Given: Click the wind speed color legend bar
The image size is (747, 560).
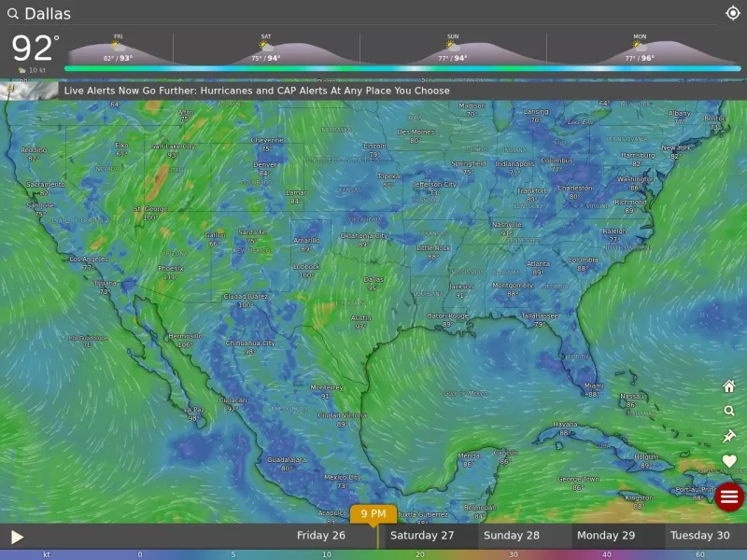Looking at the screenshot, I should [373, 554].
